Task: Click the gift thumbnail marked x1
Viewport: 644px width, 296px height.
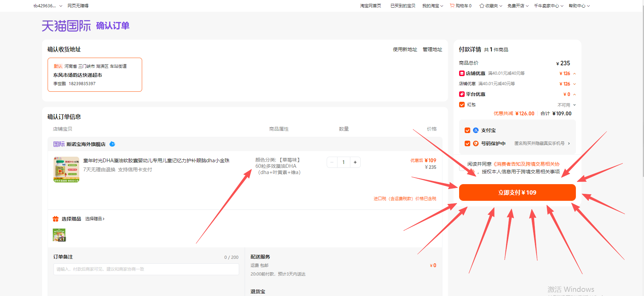Action: (59, 235)
